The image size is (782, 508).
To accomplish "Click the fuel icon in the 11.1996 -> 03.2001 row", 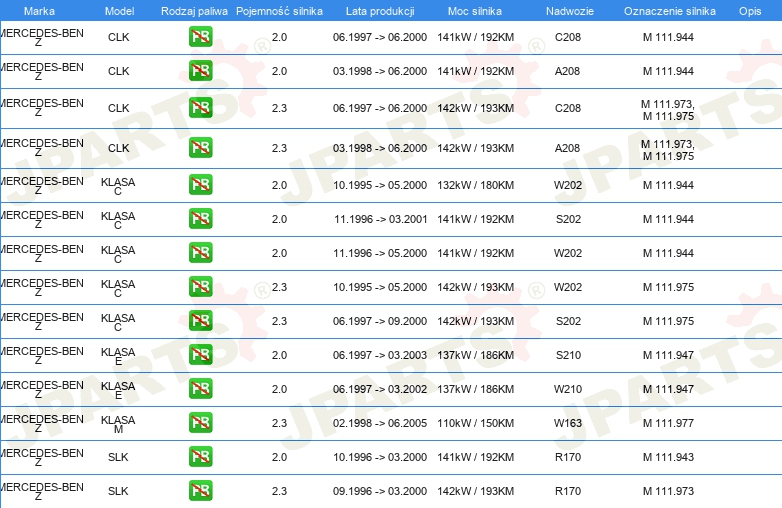I will click(x=200, y=218).
